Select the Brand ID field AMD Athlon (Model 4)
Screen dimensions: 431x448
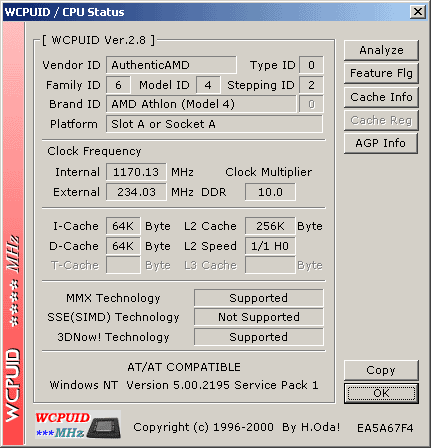point(201,104)
